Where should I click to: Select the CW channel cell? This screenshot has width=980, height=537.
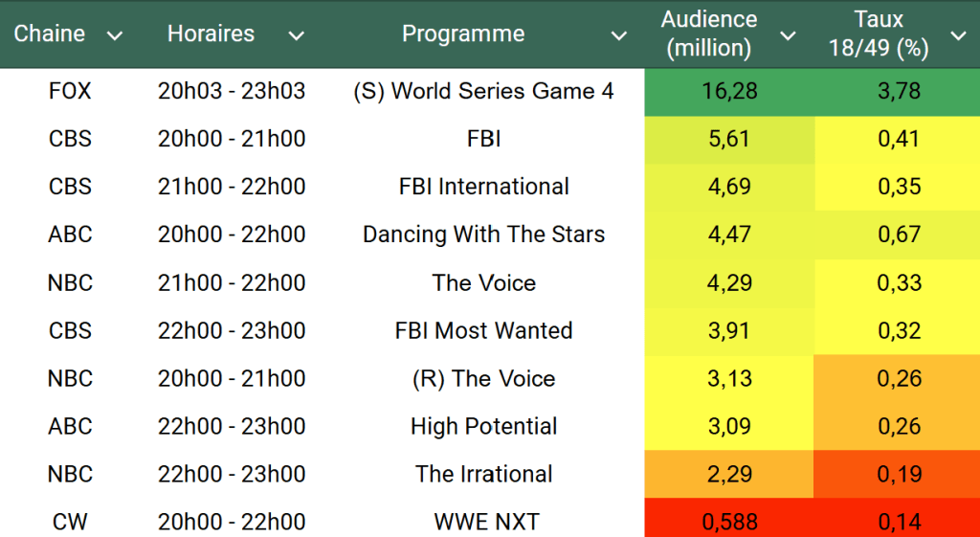pyautogui.click(x=70, y=522)
